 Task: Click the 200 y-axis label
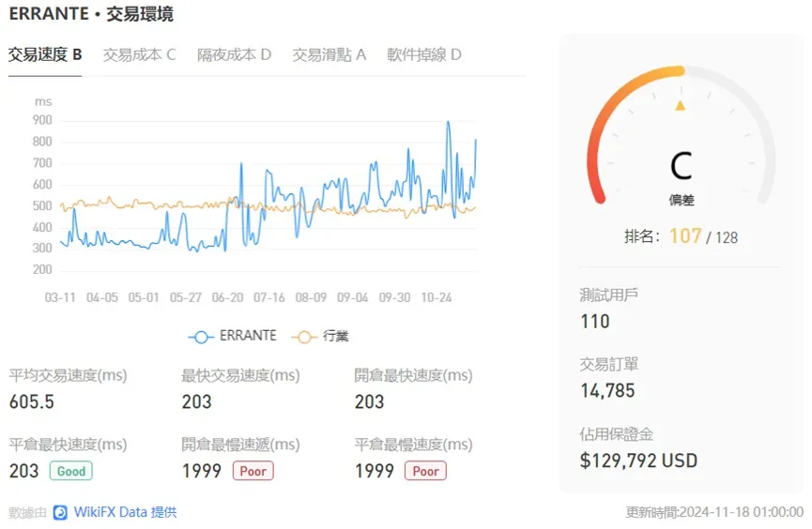click(x=42, y=270)
